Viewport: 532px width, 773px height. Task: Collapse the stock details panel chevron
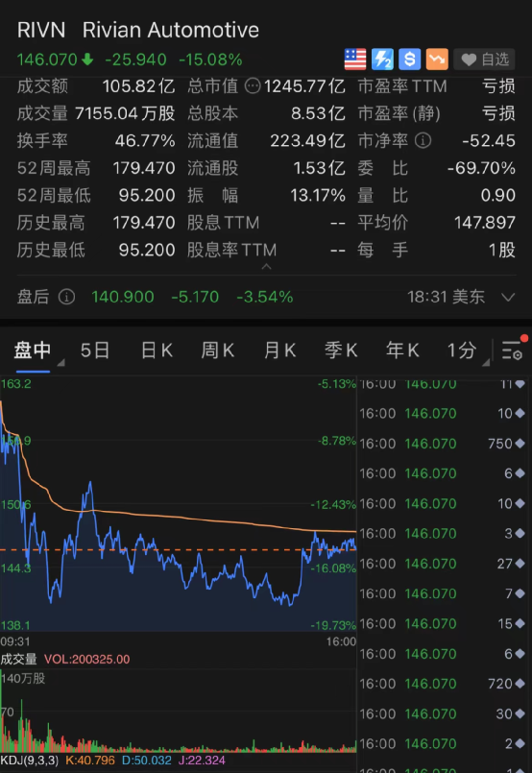266,267
